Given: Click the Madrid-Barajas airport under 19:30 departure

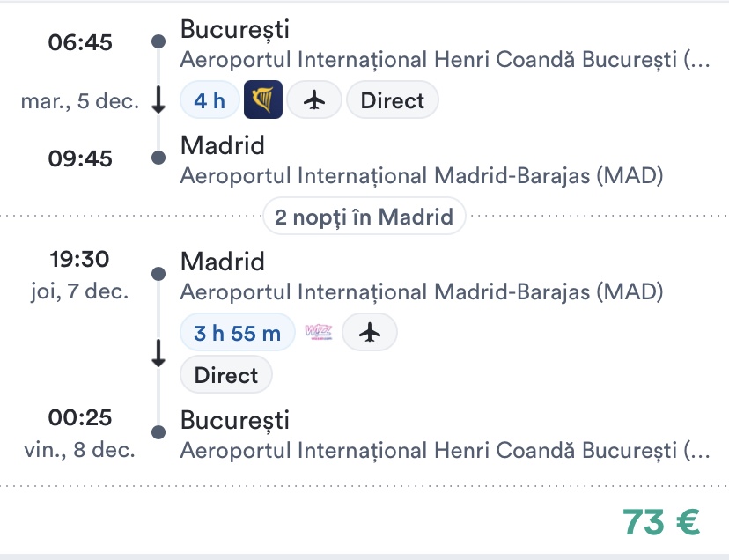Looking at the screenshot, I should [x=421, y=291].
